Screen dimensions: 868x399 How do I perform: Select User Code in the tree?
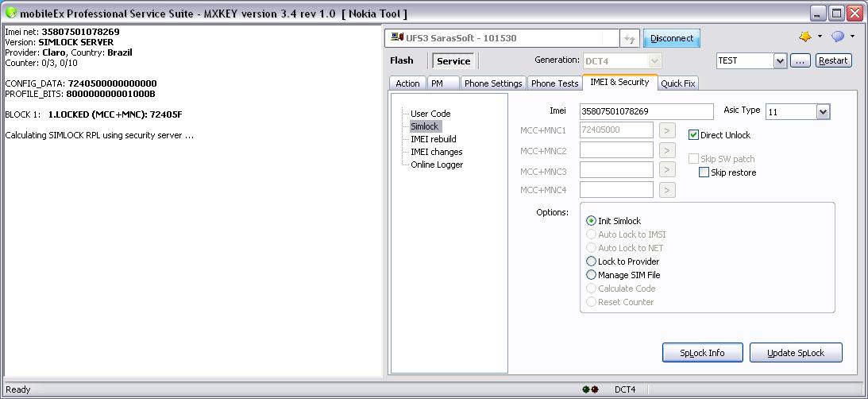(430, 114)
